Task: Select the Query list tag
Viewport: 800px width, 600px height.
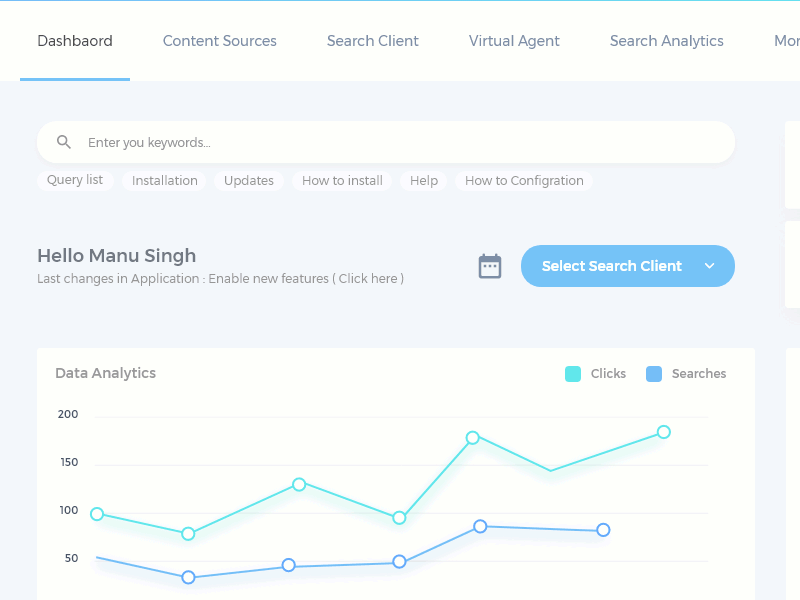Action: (x=75, y=180)
